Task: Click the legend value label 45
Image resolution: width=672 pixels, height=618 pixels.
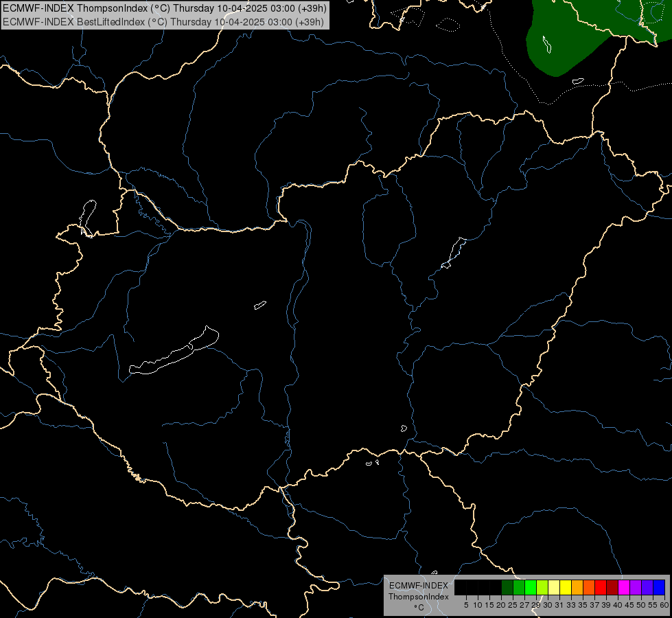Action: (629, 605)
